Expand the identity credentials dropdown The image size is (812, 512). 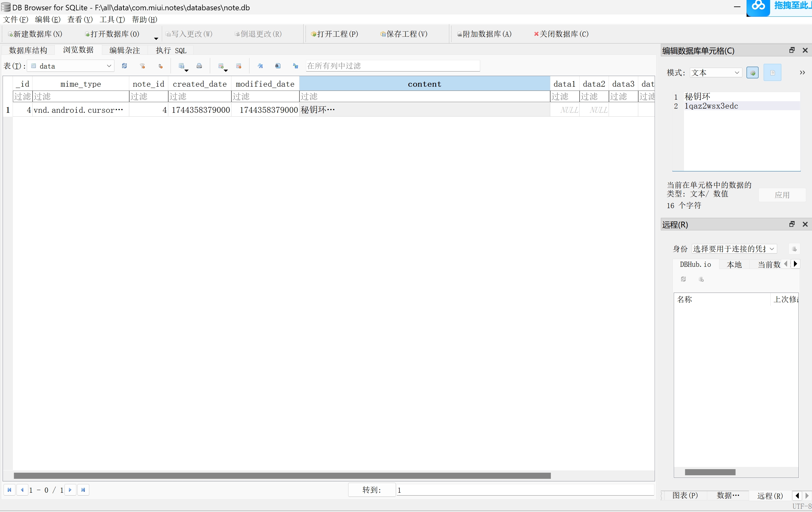771,249
